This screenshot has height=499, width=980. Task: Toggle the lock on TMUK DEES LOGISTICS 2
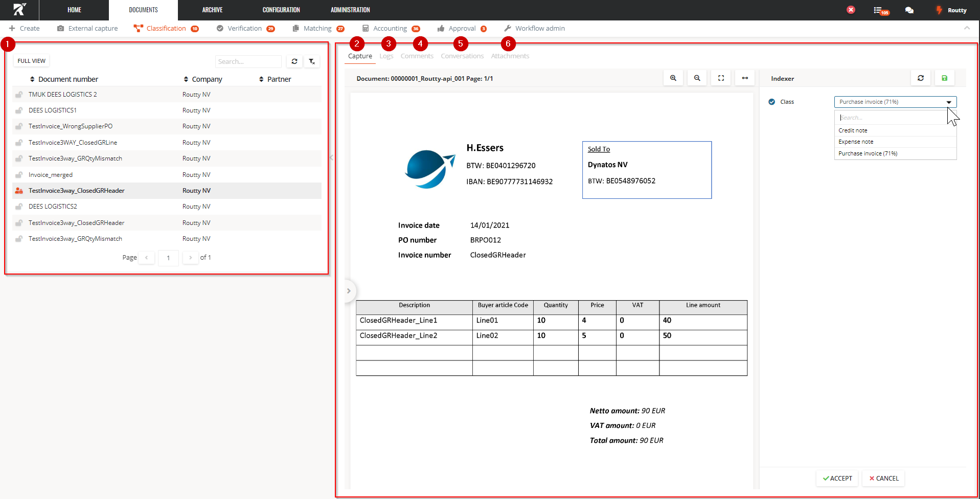[19, 95]
